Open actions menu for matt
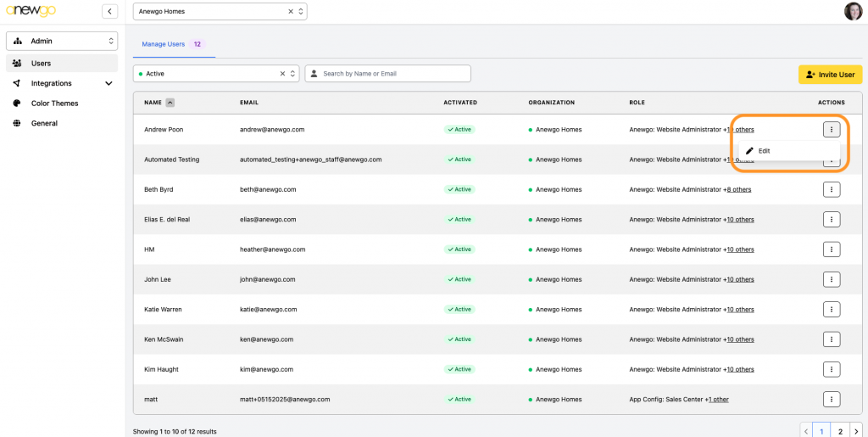 [x=832, y=399]
